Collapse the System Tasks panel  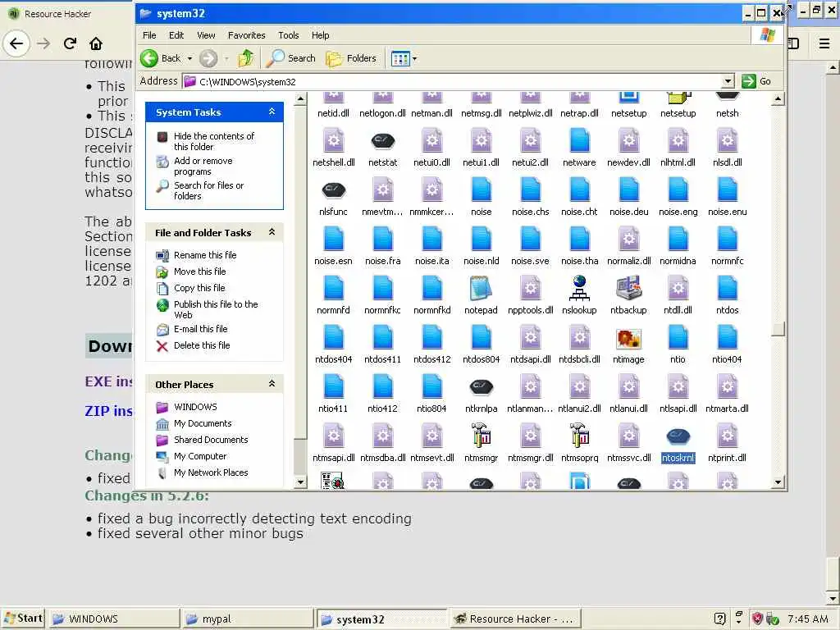tap(272, 112)
